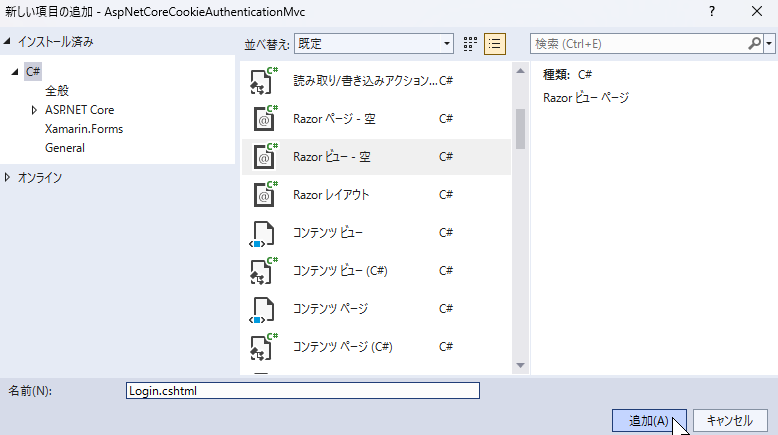
Task: Click the コンテンツ ビュー (C#) icon
Action: click(262, 271)
